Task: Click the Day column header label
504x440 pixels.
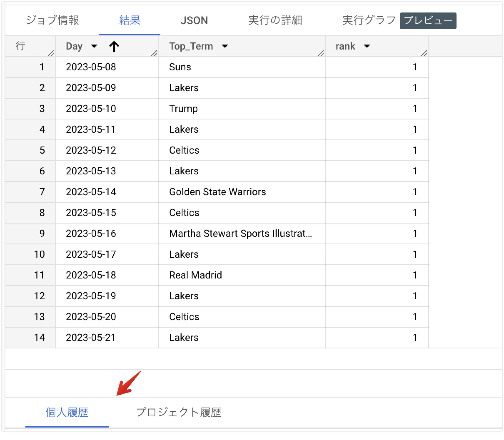Action: pos(74,46)
